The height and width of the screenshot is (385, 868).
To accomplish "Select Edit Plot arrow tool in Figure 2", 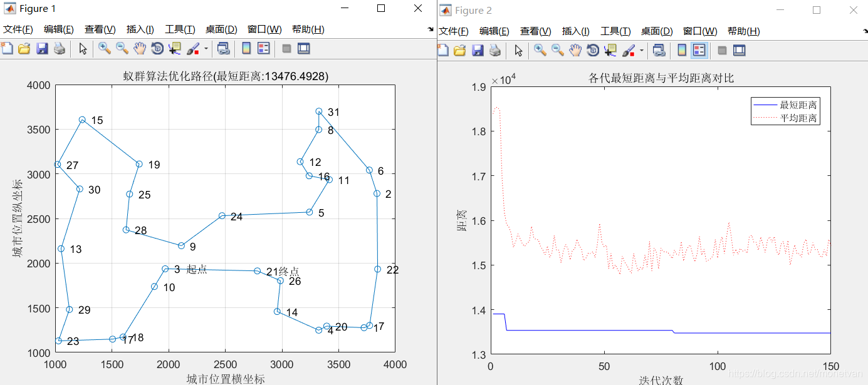I will coord(518,49).
